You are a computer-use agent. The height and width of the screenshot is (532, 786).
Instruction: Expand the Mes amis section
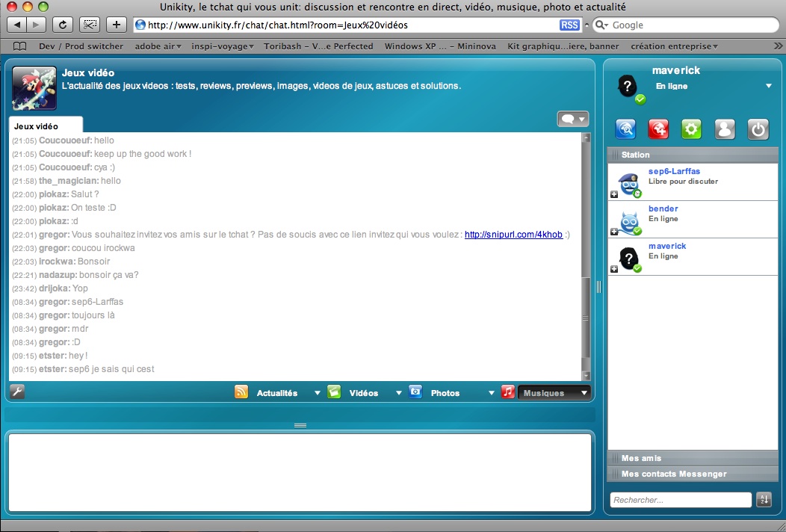693,458
